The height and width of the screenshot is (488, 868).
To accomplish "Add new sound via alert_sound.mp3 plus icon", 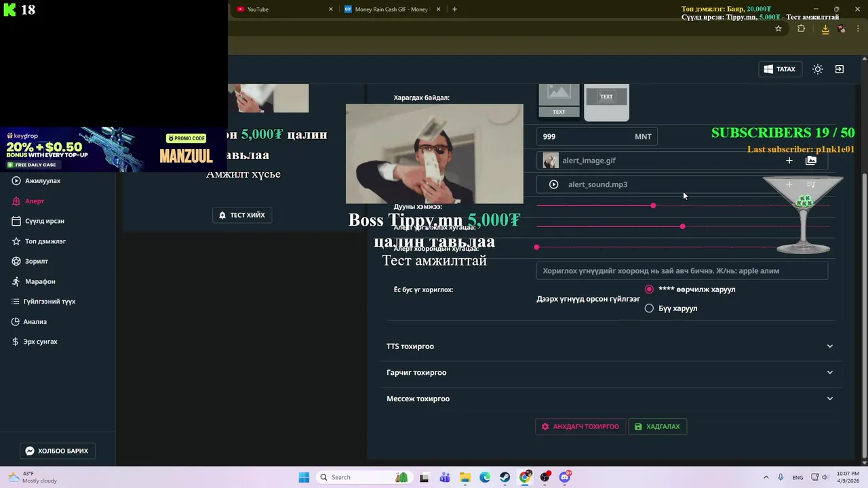I will click(789, 184).
